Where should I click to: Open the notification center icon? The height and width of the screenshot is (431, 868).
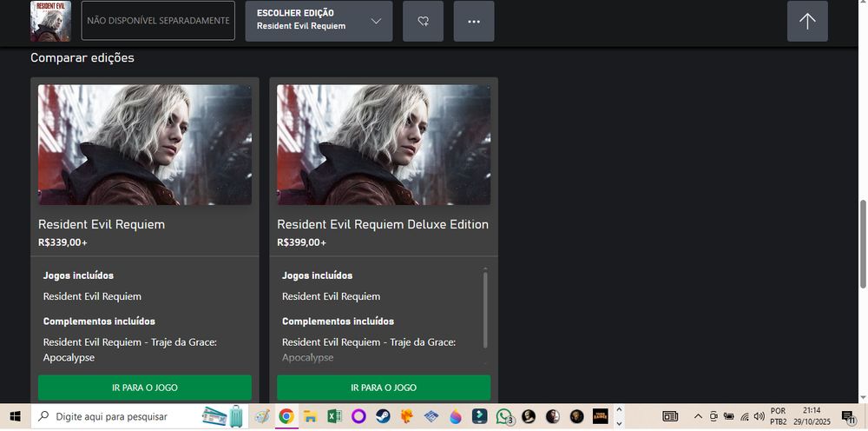[x=848, y=417]
